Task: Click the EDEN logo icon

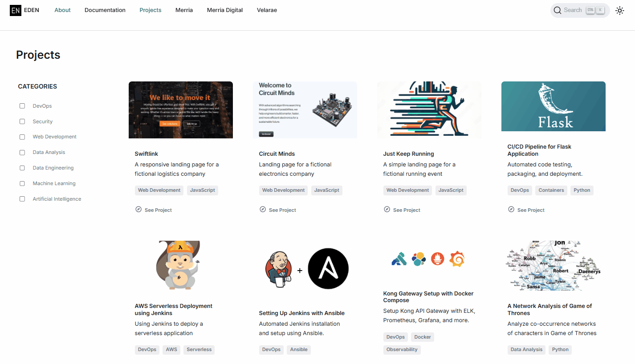Action: [16, 10]
